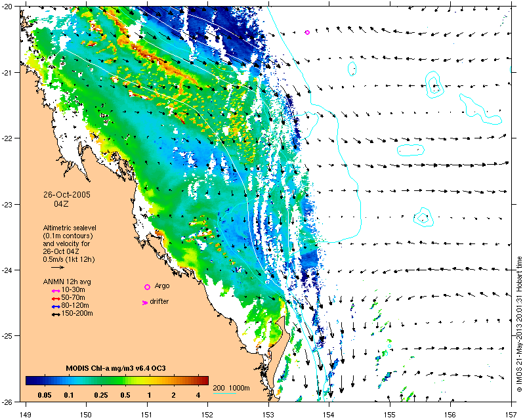Click the '-20' latitude axis label
Screen dimensions: 525x420
[x=7, y=7]
